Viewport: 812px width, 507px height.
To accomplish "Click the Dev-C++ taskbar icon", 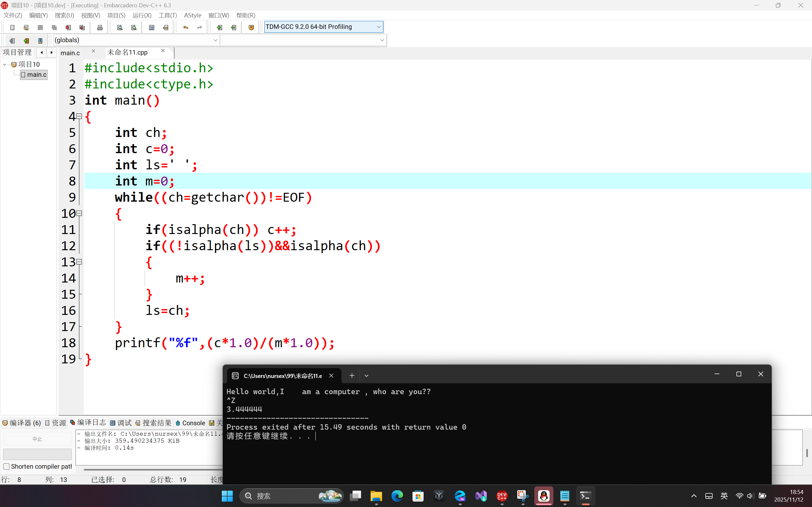I will coord(502,496).
